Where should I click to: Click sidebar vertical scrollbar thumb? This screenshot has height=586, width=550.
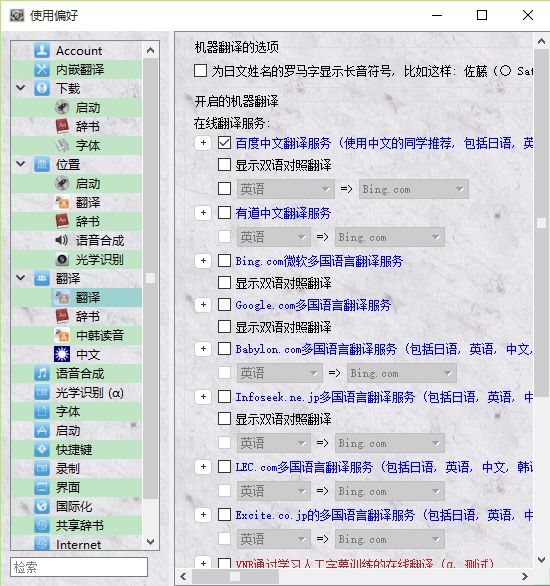tap(151, 278)
